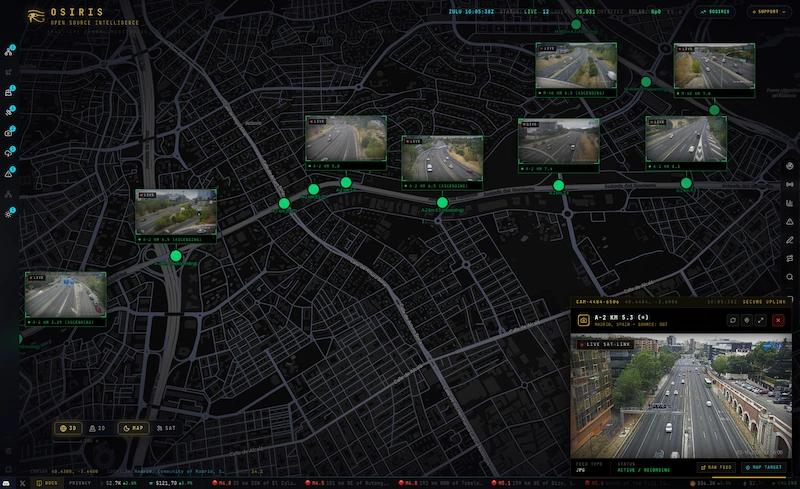The image size is (800, 489).
Task: Open the warning triangle alerts icon in left sidebar
Action: pyautogui.click(x=9, y=174)
